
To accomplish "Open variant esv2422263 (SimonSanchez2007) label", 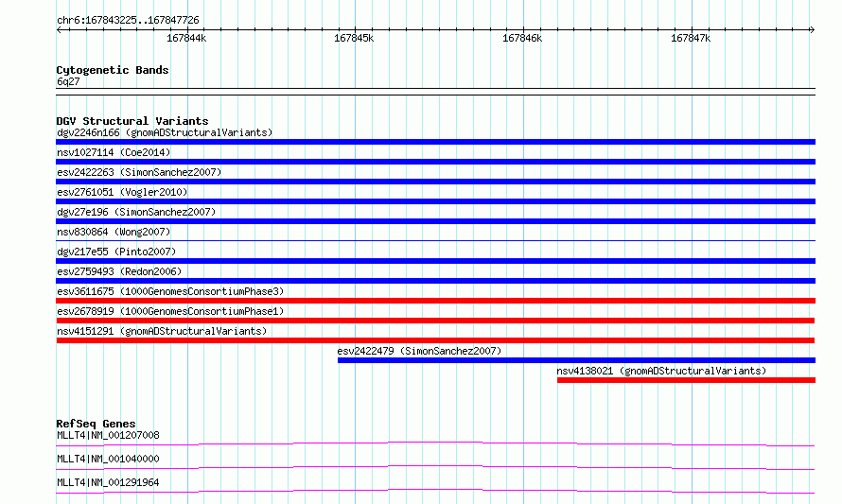I will tap(139, 172).
